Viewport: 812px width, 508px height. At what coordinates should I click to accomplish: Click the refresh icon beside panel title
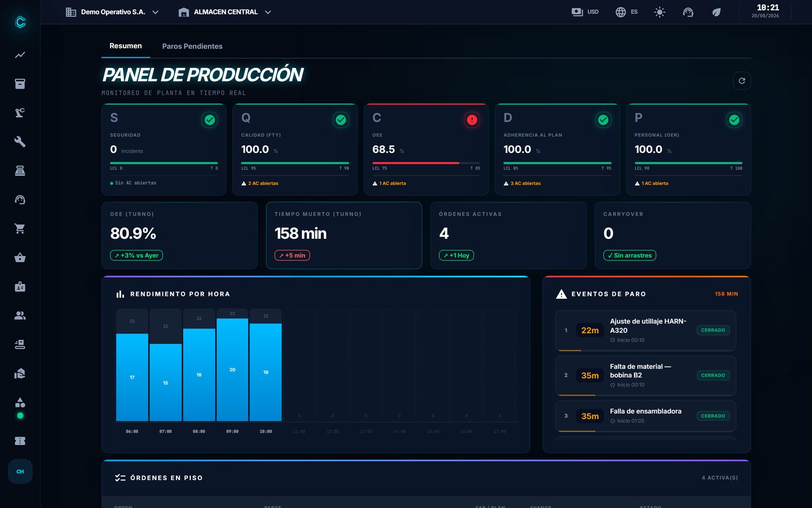pyautogui.click(x=741, y=81)
